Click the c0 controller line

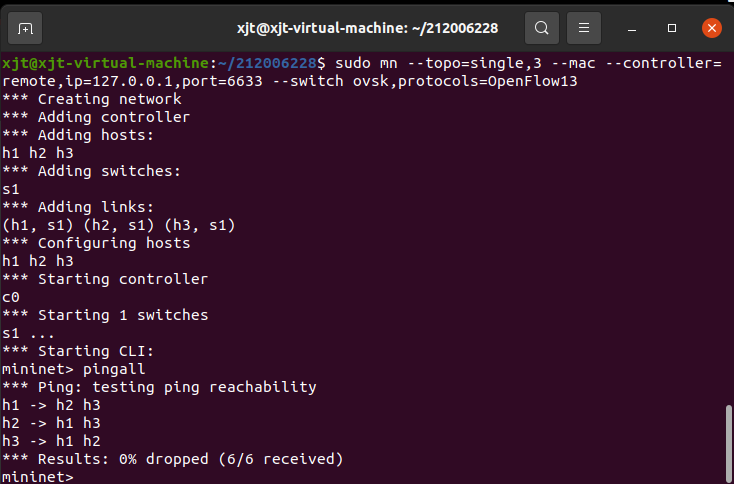tap(12, 297)
